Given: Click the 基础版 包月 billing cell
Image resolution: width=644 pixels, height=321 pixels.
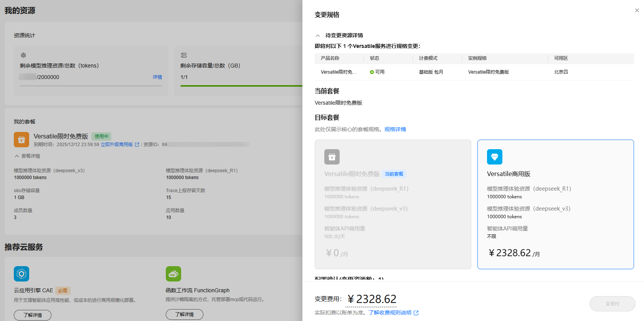Looking at the screenshot, I should click(431, 72).
